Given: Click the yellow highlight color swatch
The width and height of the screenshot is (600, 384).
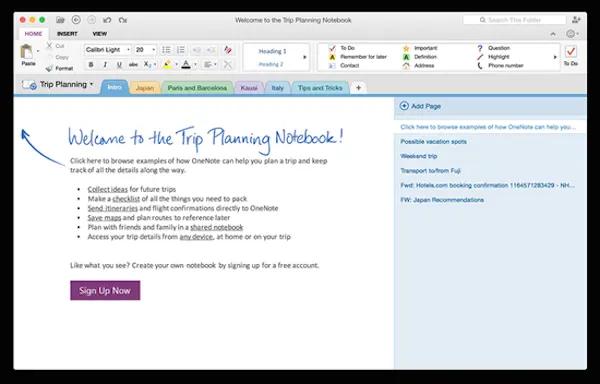Looking at the screenshot, I should point(167,65).
